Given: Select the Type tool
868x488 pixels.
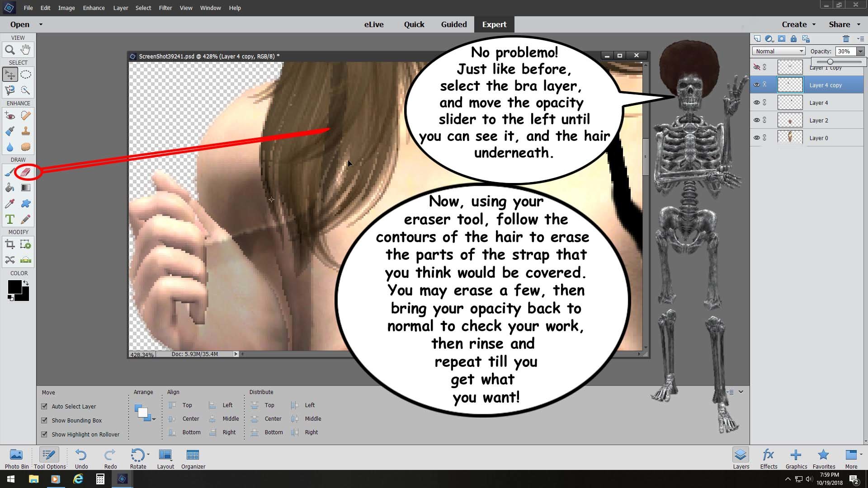Looking at the screenshot, I should pos(9,219).
